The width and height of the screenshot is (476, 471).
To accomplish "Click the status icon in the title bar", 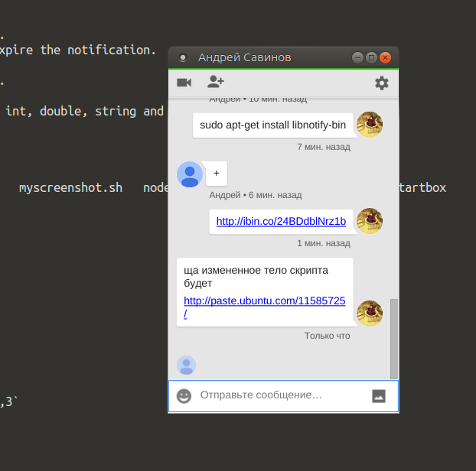I will [x=183, y=57].
